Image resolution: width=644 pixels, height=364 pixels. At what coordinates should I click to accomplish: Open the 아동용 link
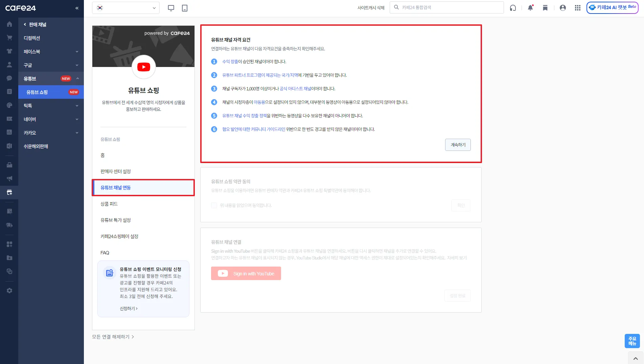click(x=259, y=102)
